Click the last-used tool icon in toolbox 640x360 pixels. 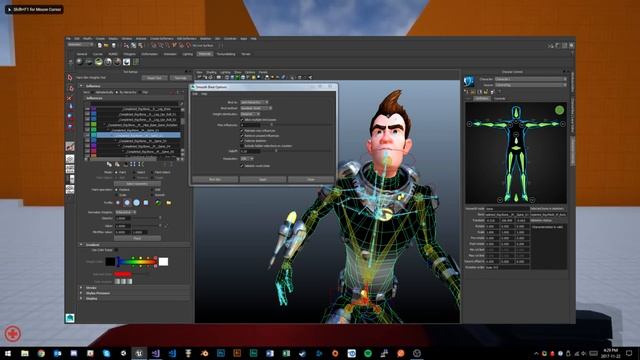point(70,146)
